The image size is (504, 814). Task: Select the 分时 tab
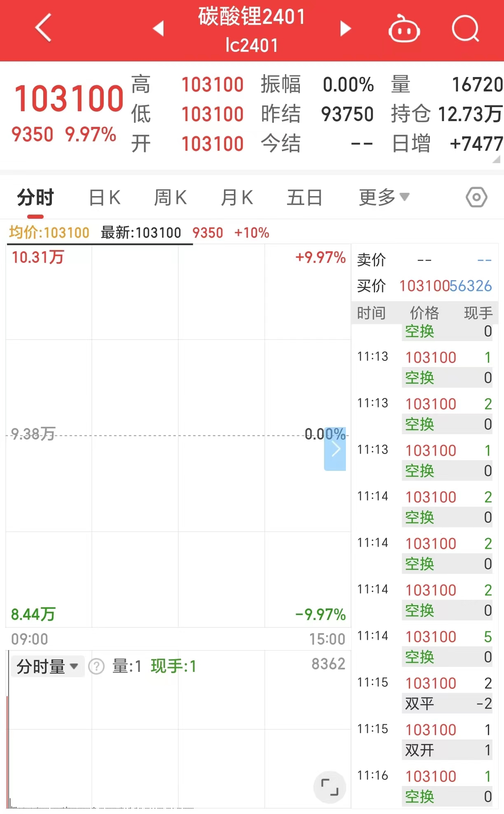click(x=35, y=197)
